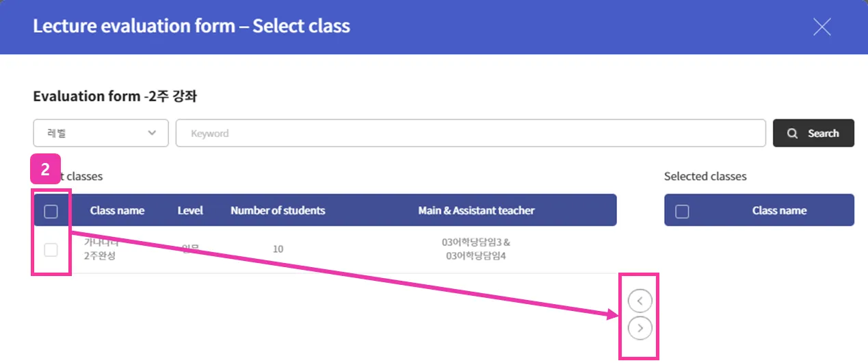Click the left arrow to remove class
This screenshot has width=868, height=363.
coord(640,300)
